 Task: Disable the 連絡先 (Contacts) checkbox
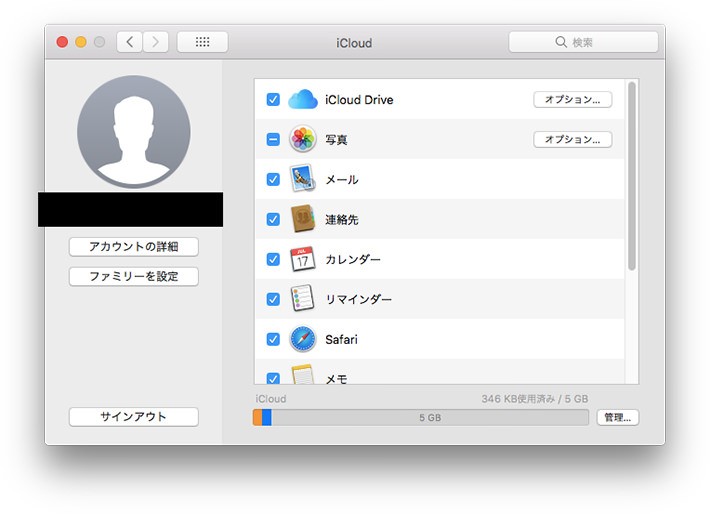click(x=273, y=219)
